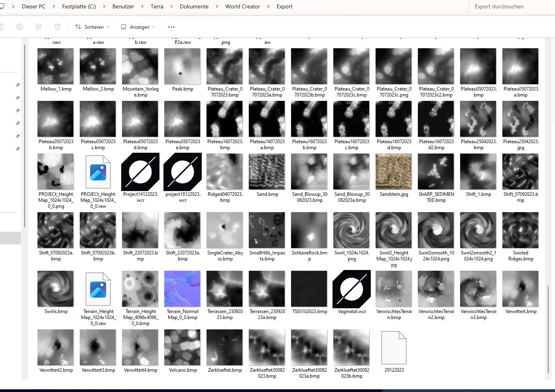Expand the chevron after Dokumente
Image resolution: width=555 pixels, height=392 pixels.
click(217, 6)
